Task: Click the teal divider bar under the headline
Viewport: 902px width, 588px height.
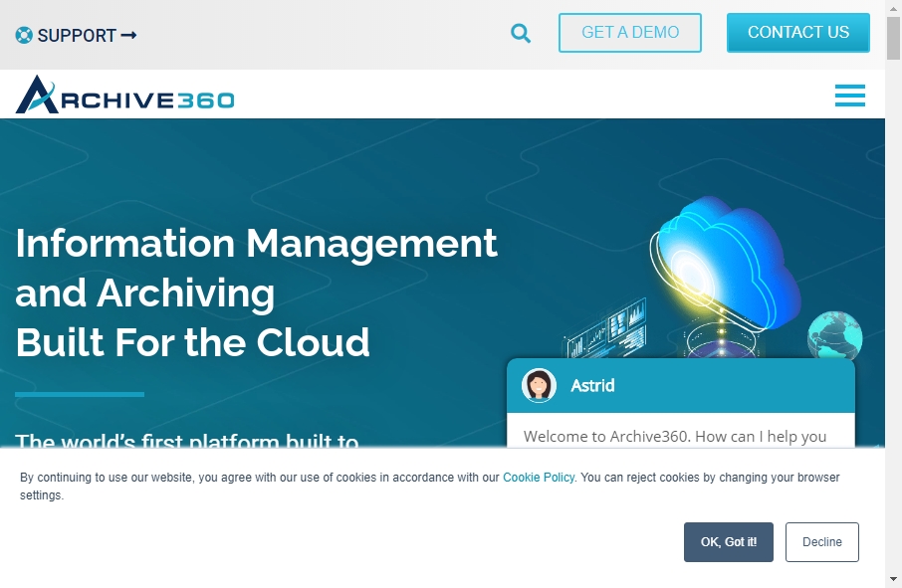Action: (78, 393)
